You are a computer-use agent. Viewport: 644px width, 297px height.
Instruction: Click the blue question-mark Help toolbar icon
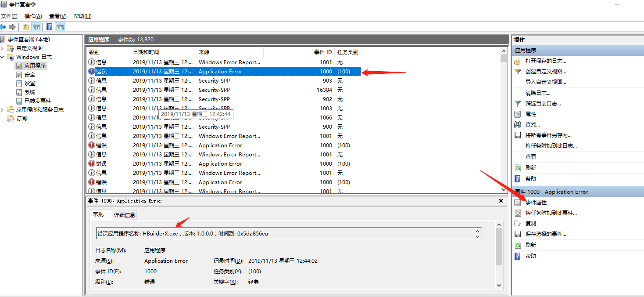[50, 27]
